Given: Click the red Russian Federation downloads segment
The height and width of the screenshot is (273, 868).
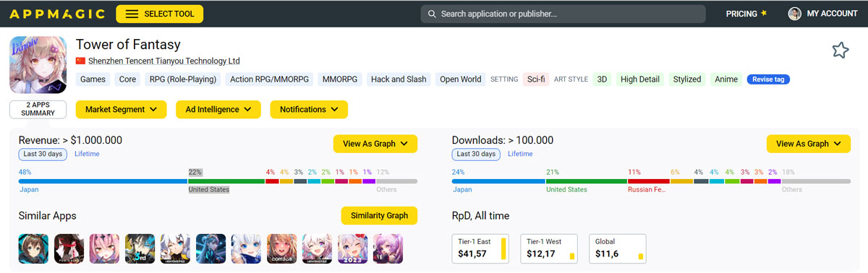Looking at the screenshot, I should (648, 181).
